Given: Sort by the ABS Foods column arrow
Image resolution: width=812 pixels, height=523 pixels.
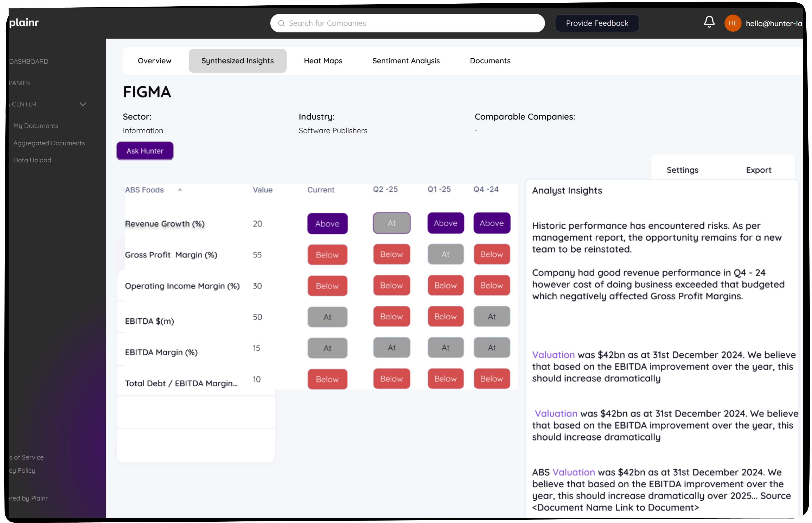Looking at the screenshot, I should pyautogui.click(x=180, y=190).
